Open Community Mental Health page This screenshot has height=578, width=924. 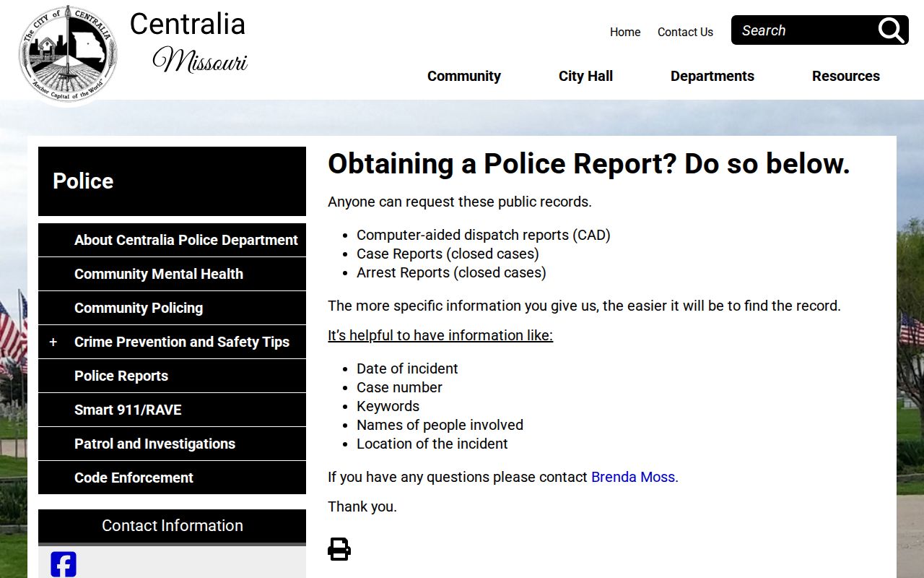(x=172, y=274)
